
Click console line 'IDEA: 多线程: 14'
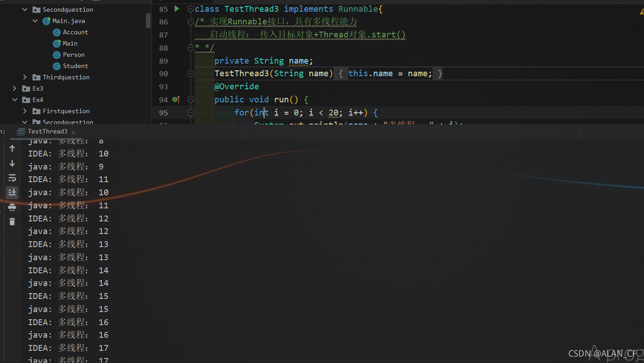point(69,271)
